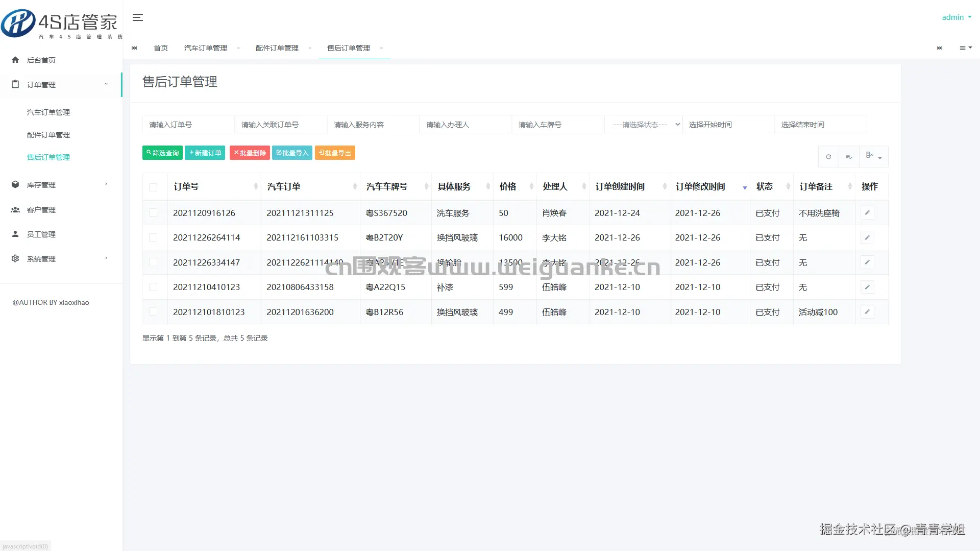Toggle the sidebar hamburger menu icon
Image resolution: width=980 pixels, height=551 pixels.
point(137,17)
